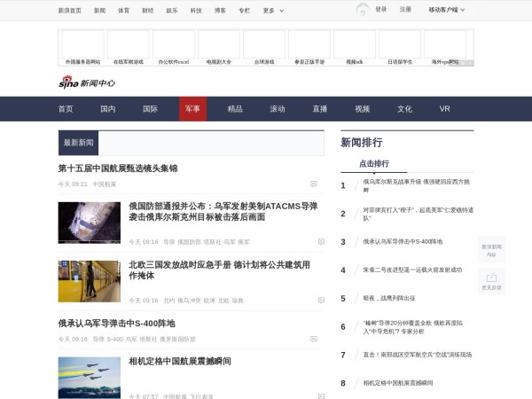Click the user avatar icon beside 登录
Viewport: 532px width, 399px height.
[362, 10]
